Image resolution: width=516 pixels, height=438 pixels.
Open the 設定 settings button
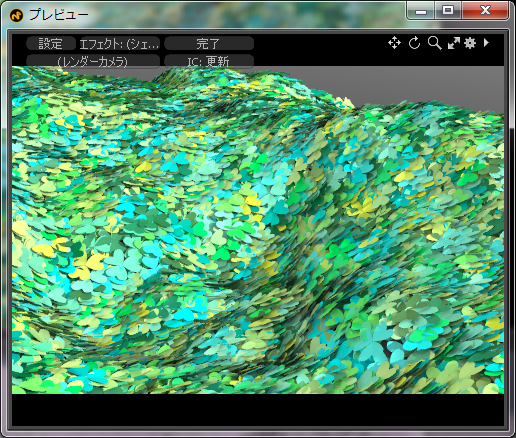pyautogui.click(x=51, y=44)
